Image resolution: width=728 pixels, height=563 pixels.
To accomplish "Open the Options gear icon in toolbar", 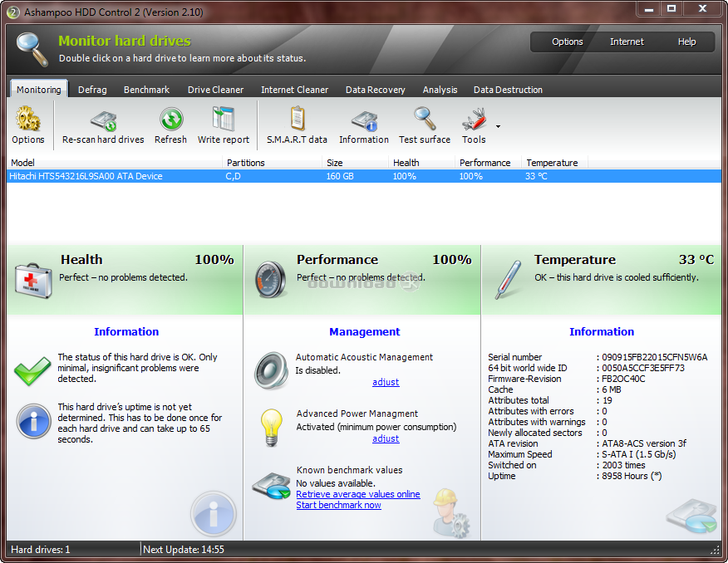I will (x=28, y=118).
